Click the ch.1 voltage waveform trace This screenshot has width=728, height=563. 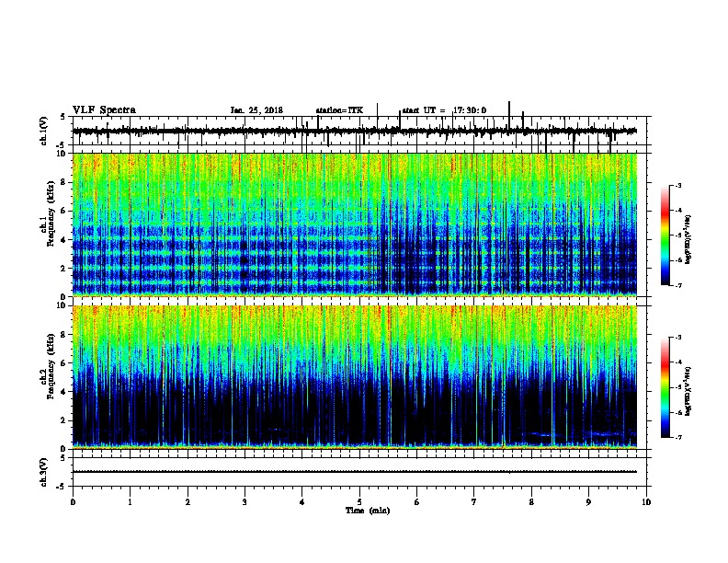click(355, 131)
